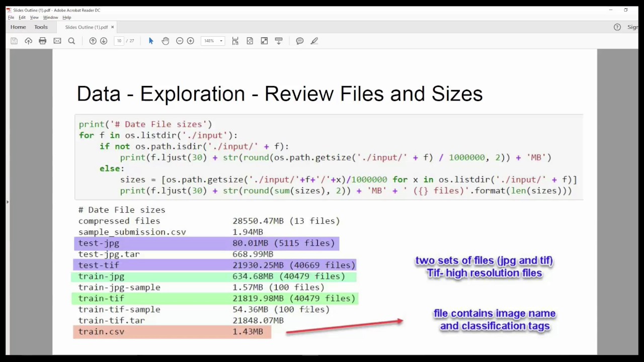Activate the Hand pan tool
This screenshot has width=644, height=362.
coord(166,41)
